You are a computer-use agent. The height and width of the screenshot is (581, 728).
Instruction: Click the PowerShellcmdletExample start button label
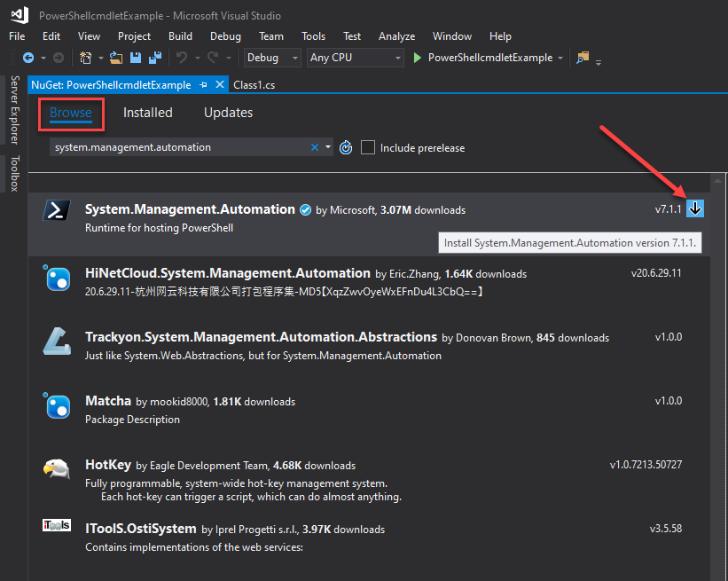coord(489,58)
